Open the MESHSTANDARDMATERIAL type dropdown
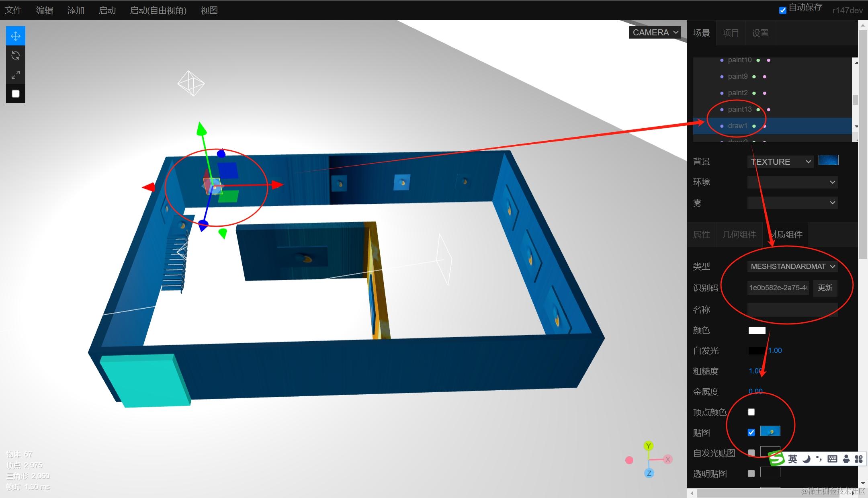The width and height of the screenshot is (868, 498). click(x=792, y=266)
